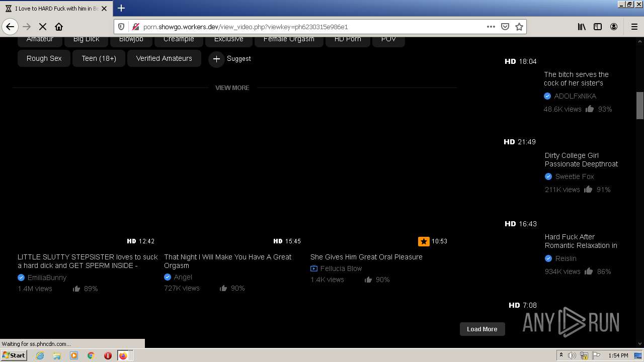This screenshot has width=644, height=362.
Task: Click the thumbs-up icon beside 93%
Action: [x=590, y=109]
